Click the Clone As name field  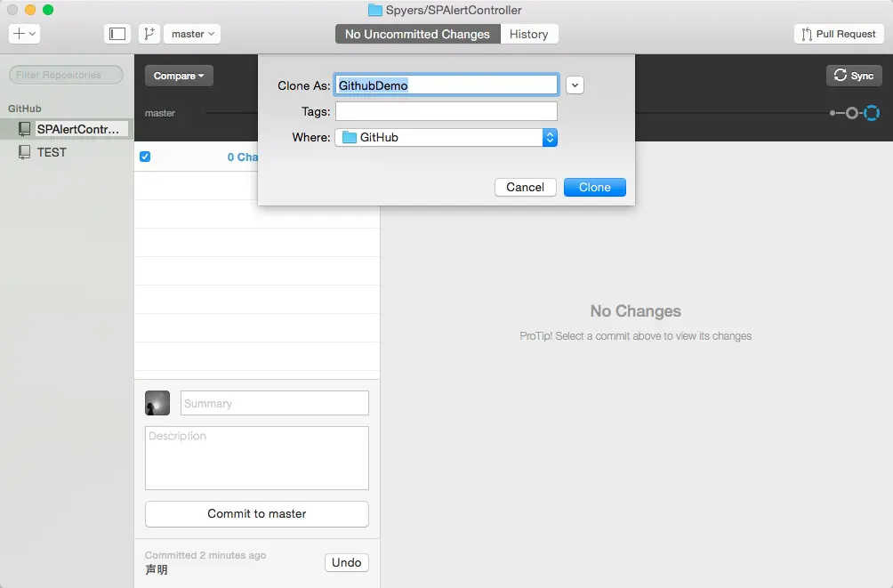point(446,85)
